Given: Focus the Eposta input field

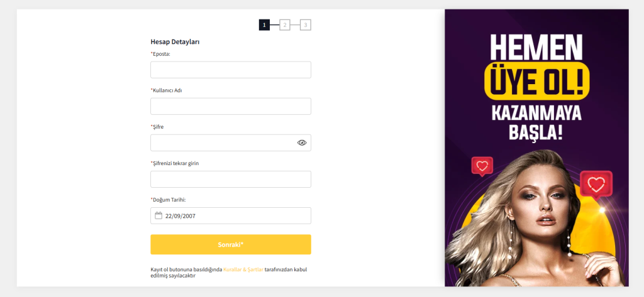Looking at the screenshot, I should tap(230, 70).
